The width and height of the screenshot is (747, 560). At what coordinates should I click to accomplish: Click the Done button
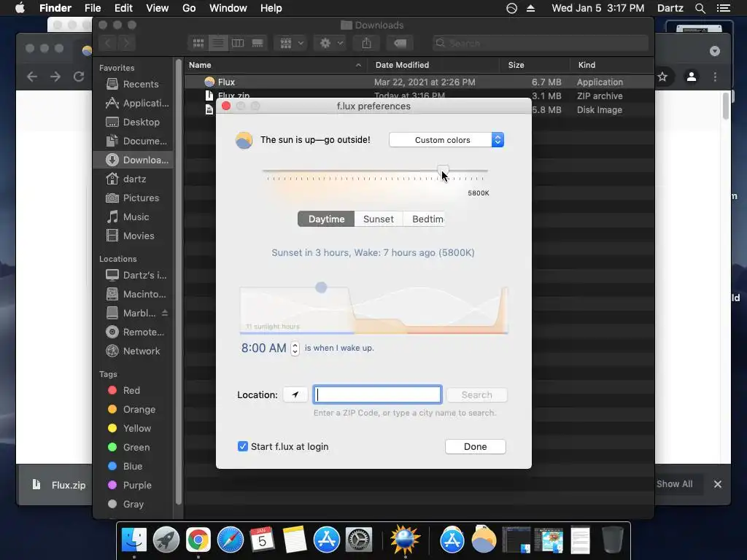476,447
